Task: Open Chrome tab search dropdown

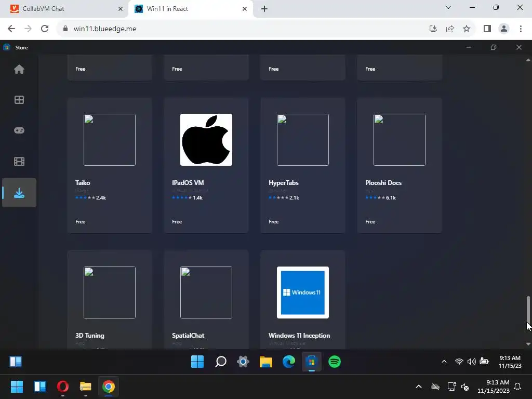Action: click(x=448, y=7)
